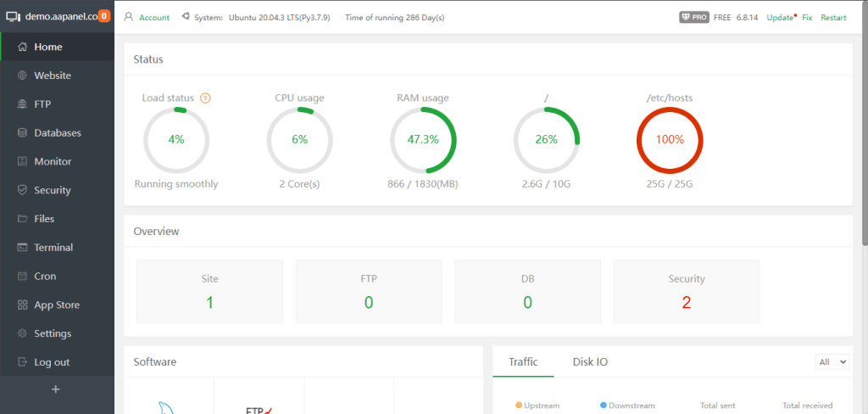Click the 2 Core(s) text

coord(299,184)
